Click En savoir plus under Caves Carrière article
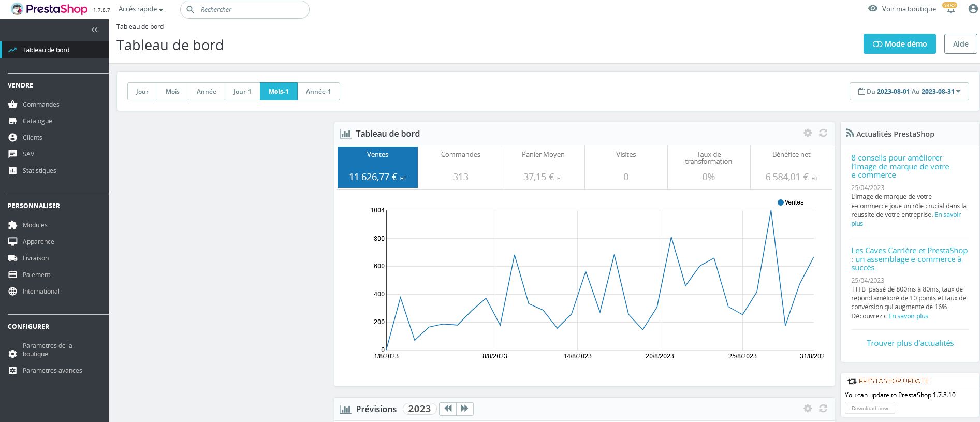 (x=909, y=316)
